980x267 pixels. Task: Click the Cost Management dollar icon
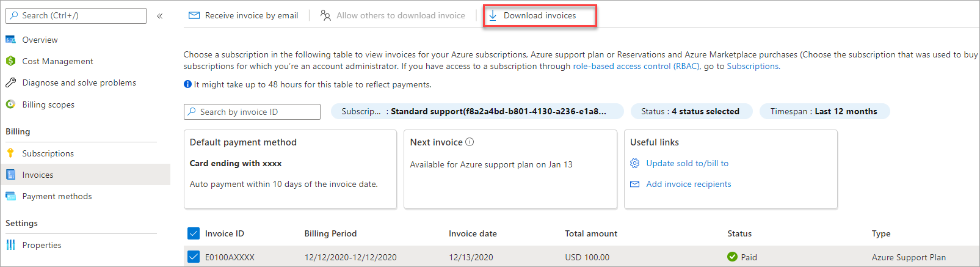pos(10,61)
